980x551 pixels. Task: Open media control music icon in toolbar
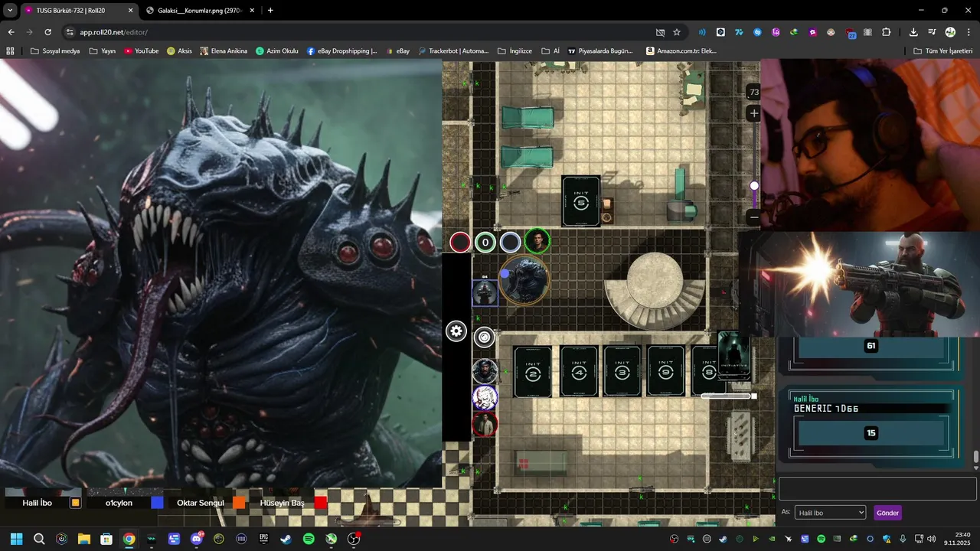932,32
